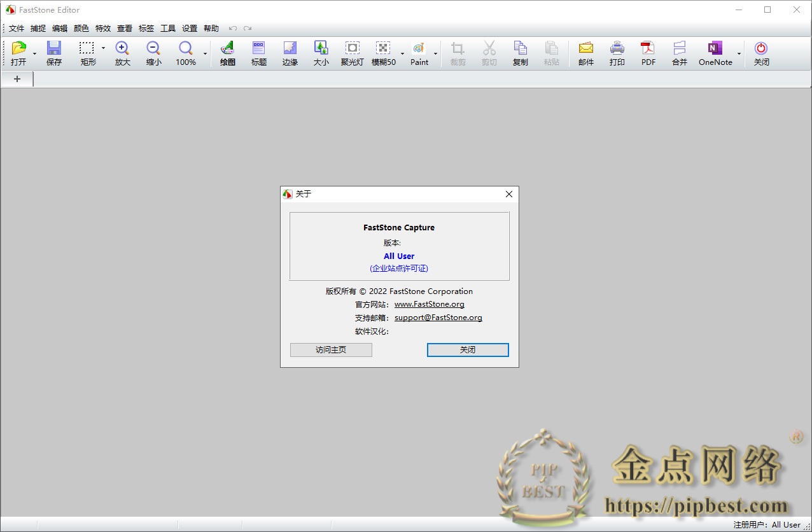Open the 绘图 drawing tool

coord(227,51)
